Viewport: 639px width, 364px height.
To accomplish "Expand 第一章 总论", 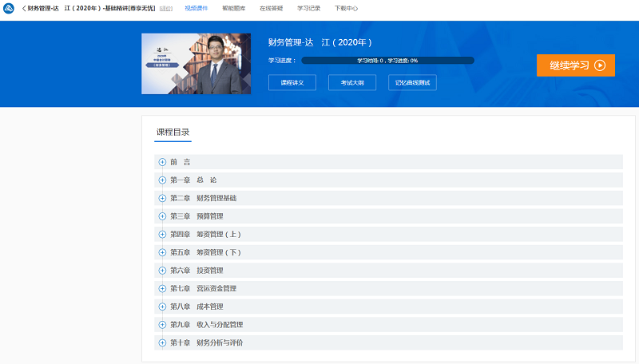I will 162,180.
